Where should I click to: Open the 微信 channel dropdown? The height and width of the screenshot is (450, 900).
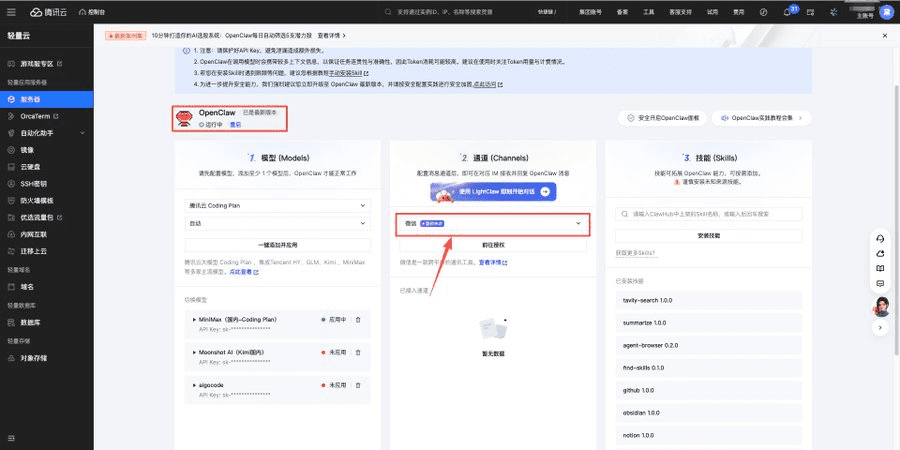493,223
